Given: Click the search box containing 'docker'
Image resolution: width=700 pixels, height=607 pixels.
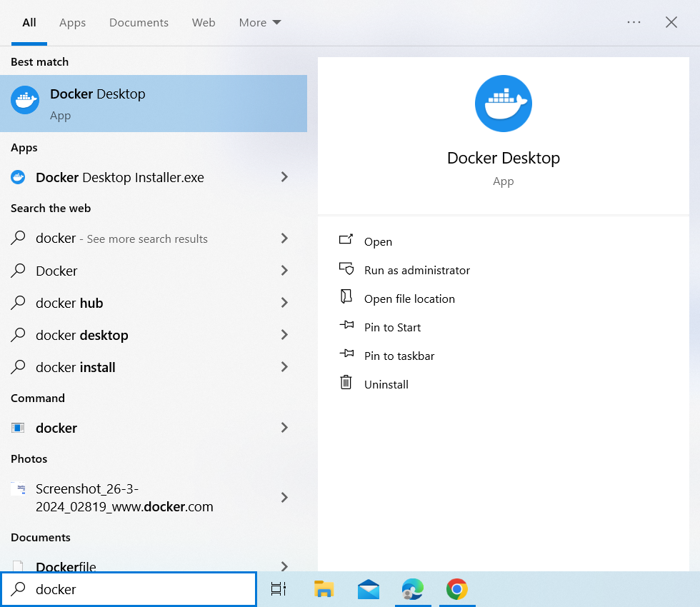Looking at the screenshot, I should tap(129, 589).
